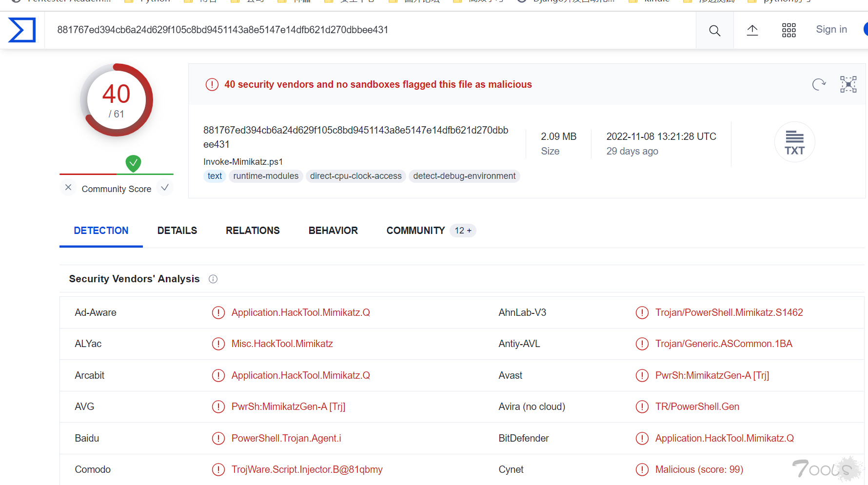Click the Comodo vendor name

(x=93, y=469)
